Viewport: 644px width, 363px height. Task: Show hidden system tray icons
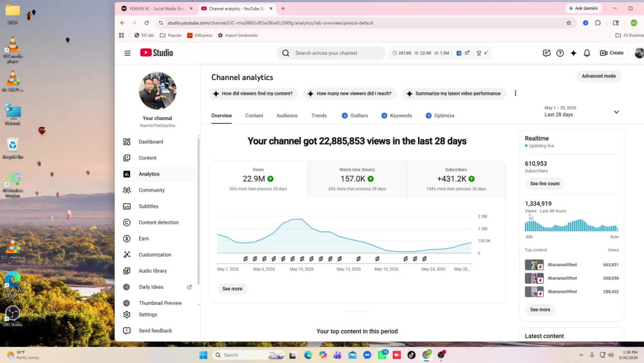pyautogui.click(x=581, y=355)
